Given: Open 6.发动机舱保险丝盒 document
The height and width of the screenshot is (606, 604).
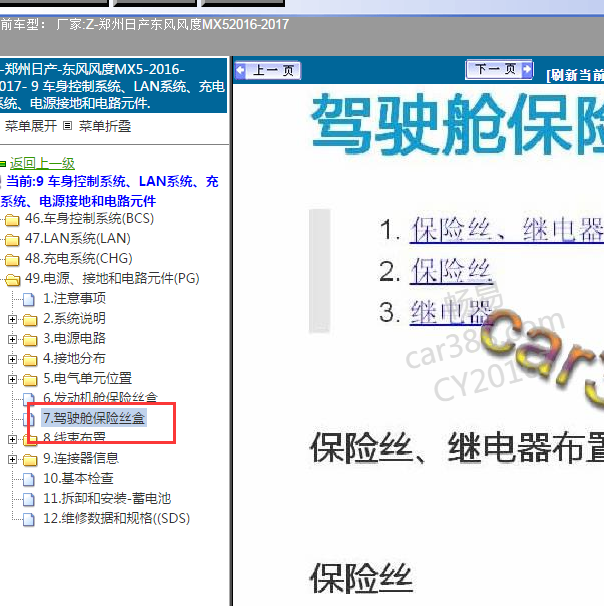Looking at the screenshot, I should point(100,398).
